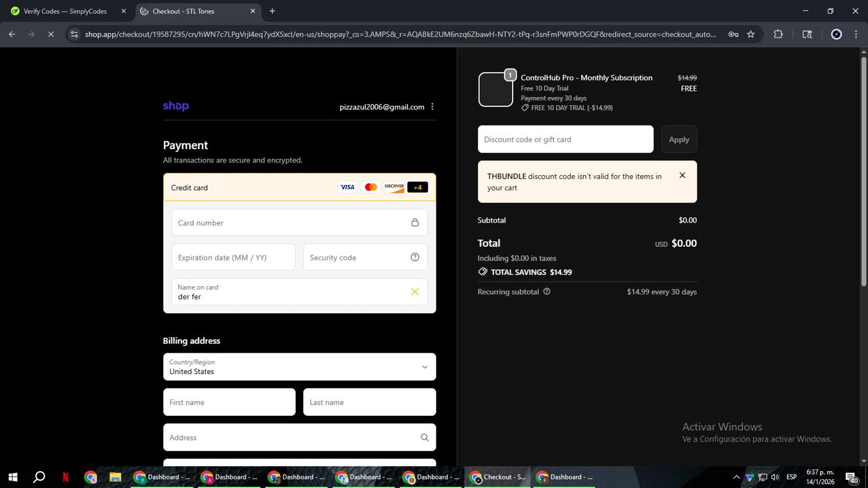Close the Checkout - STL Tones tab

point(252,11)
